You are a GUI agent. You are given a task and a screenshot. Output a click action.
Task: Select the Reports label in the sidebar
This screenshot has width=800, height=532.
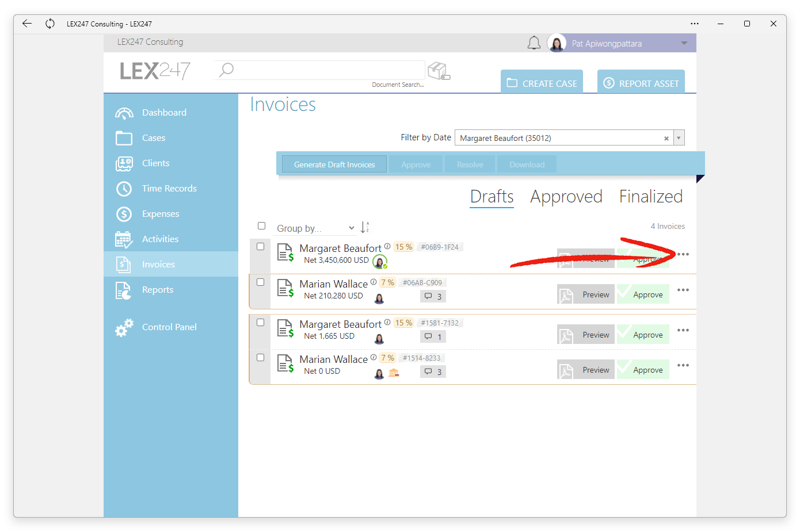click(x=158, y=290)
